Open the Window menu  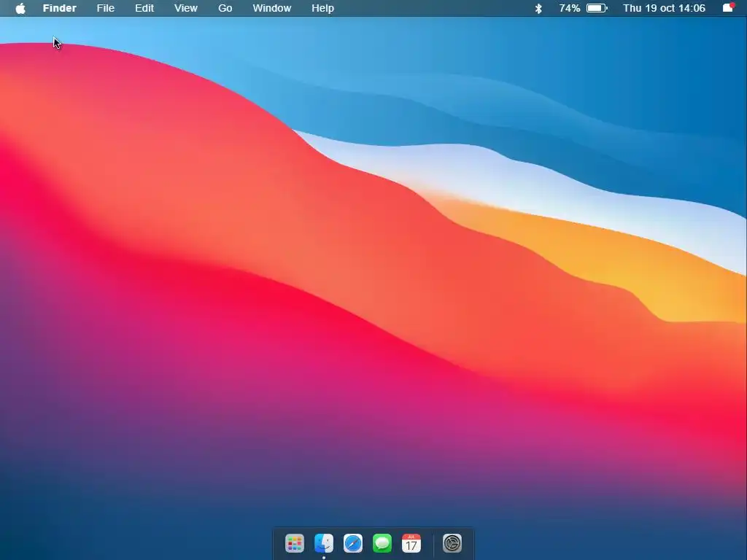[x=271, y=8]
